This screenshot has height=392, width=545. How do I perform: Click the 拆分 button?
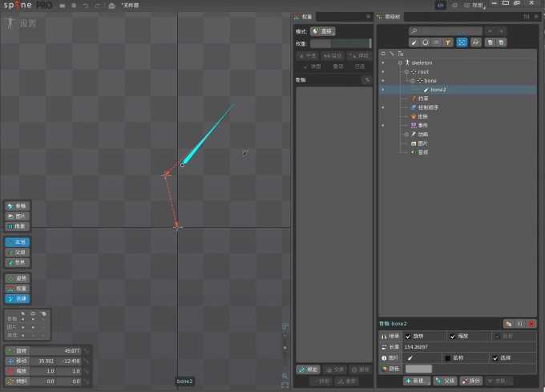coord(471,381)
